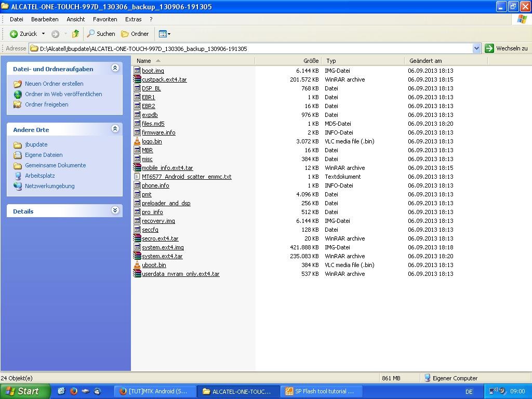Click the Ordner freigeben share icon
This screenshot has height=399, width=532.
[18, 104]
